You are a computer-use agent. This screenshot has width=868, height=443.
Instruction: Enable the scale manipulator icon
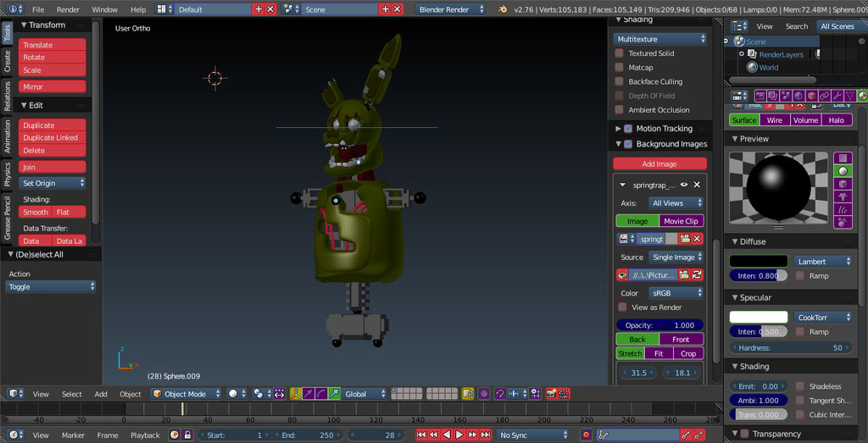point(334,394)
